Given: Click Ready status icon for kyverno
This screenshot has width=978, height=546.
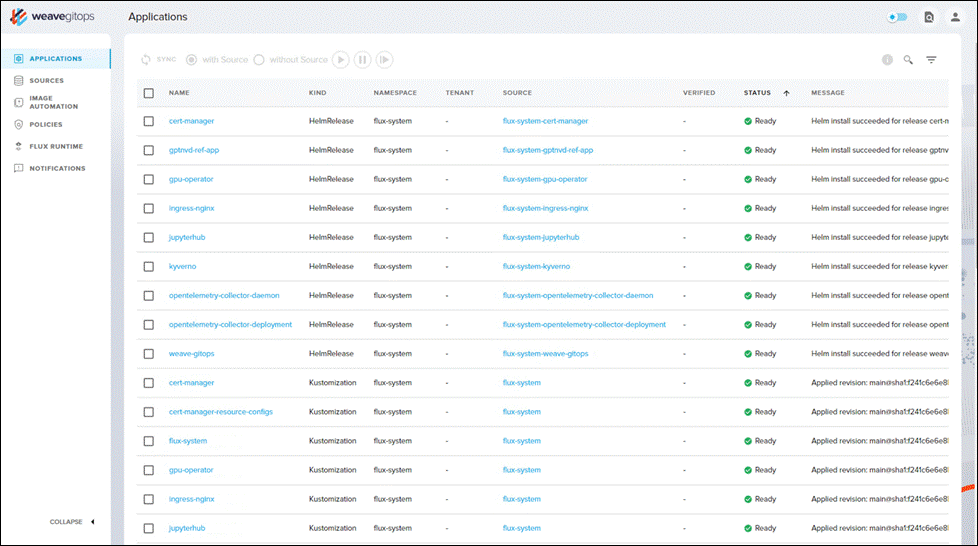Looking at the screenshot, I should point(748,266).
